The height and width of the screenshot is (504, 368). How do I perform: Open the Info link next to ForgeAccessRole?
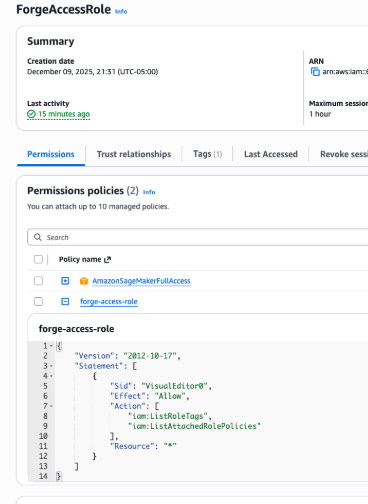[121, 11]
